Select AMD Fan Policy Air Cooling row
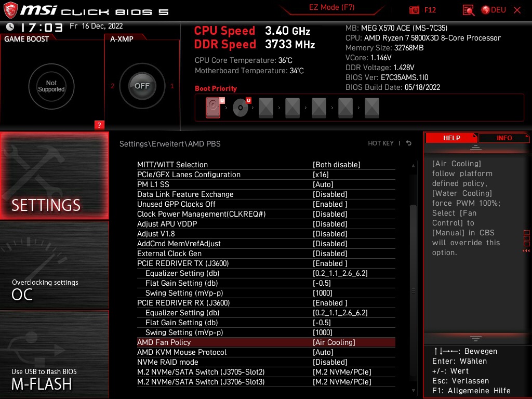This screenshot has width=532, height=399. click(x=266, y=342)
